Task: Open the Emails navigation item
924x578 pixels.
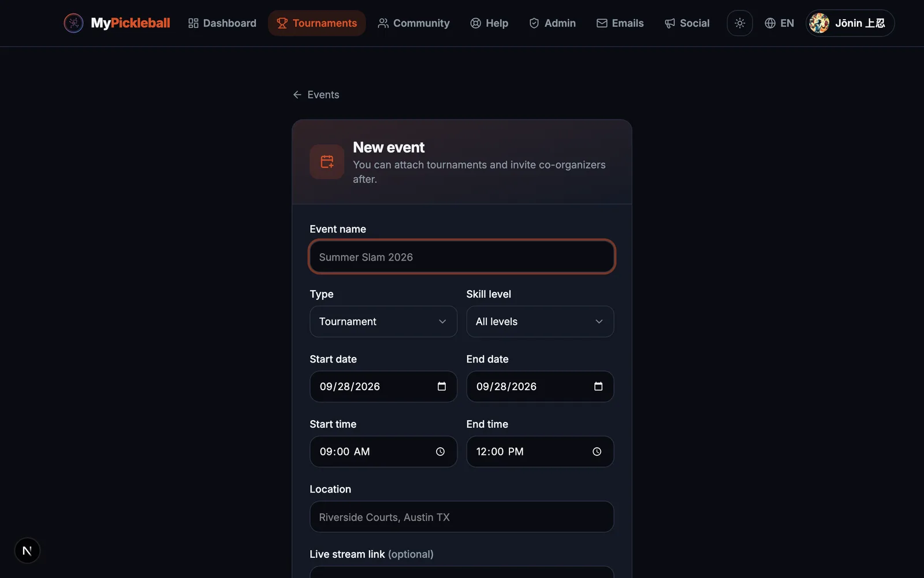Action: (x=620, y=23)
